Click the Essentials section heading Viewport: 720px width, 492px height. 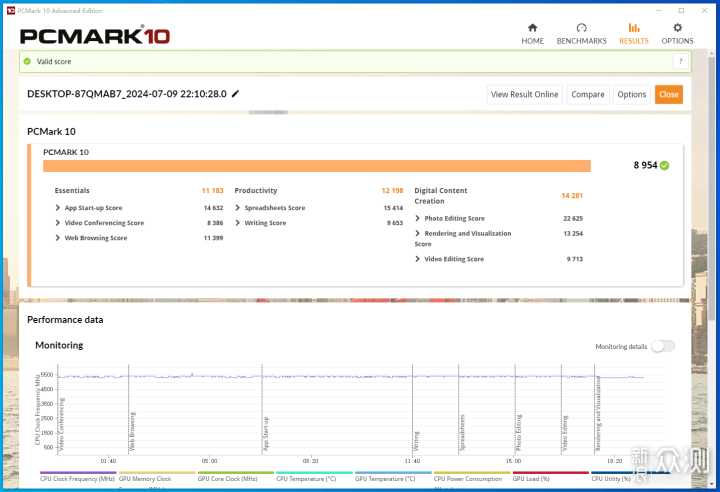72,190
